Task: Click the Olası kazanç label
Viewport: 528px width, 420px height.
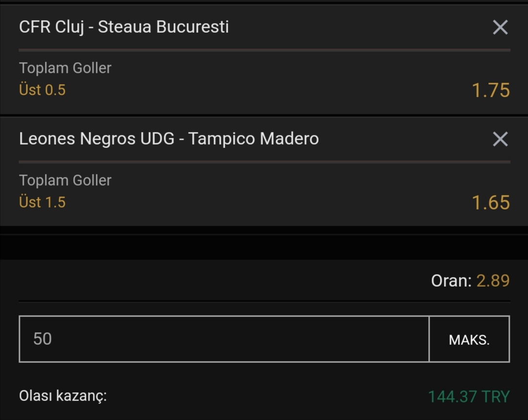Action: coord(63,396)
